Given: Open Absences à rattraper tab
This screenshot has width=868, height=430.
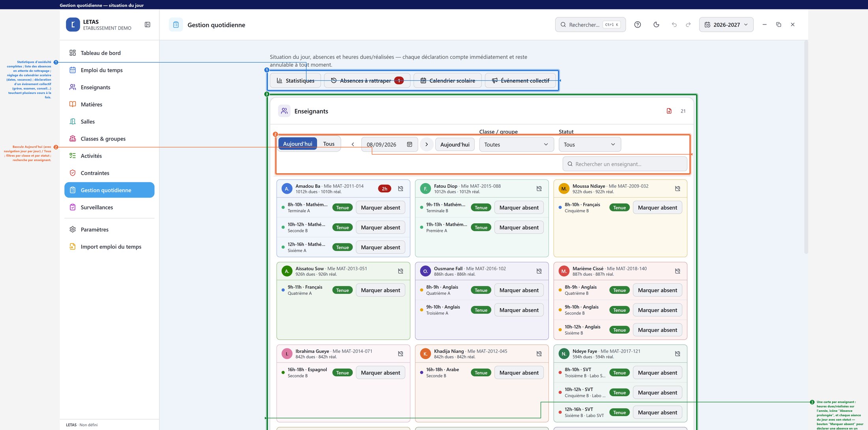Looking at the screenshot, I should click(x=367, y=80).
